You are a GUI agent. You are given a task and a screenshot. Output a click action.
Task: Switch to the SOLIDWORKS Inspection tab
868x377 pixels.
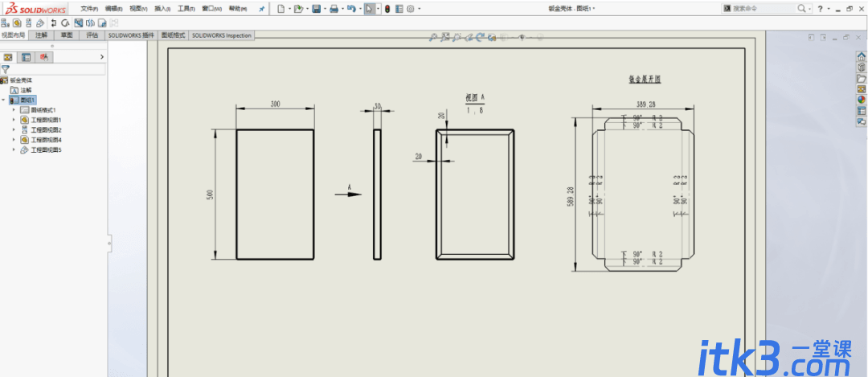coord(222,35)
